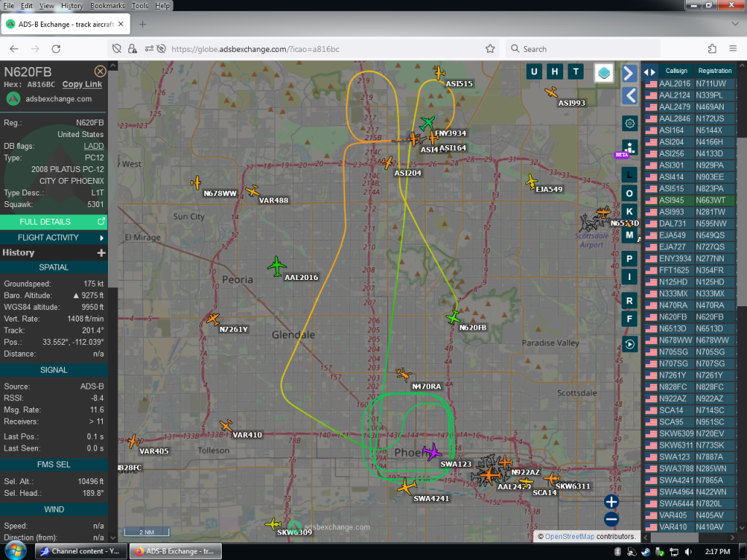Go back with the browser back arrow
The width and height of the screenshot is (747, 560).
[14, 49]
